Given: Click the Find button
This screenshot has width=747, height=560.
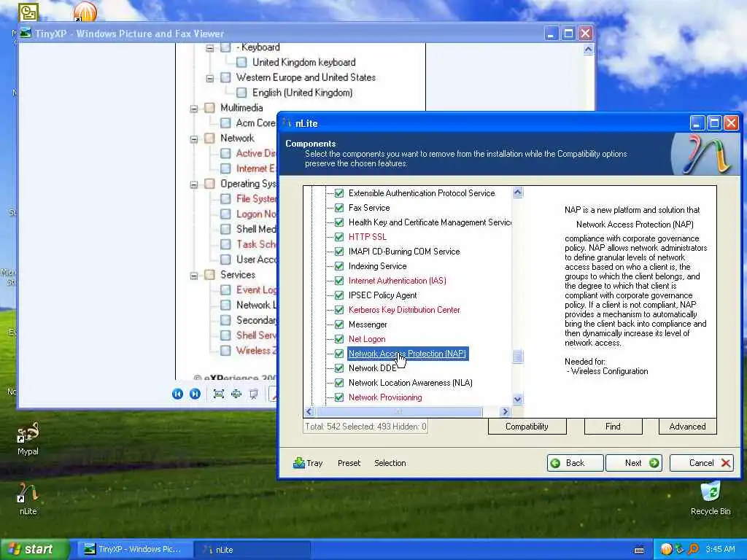Looking at the screenshot, I should pos(613,426).
